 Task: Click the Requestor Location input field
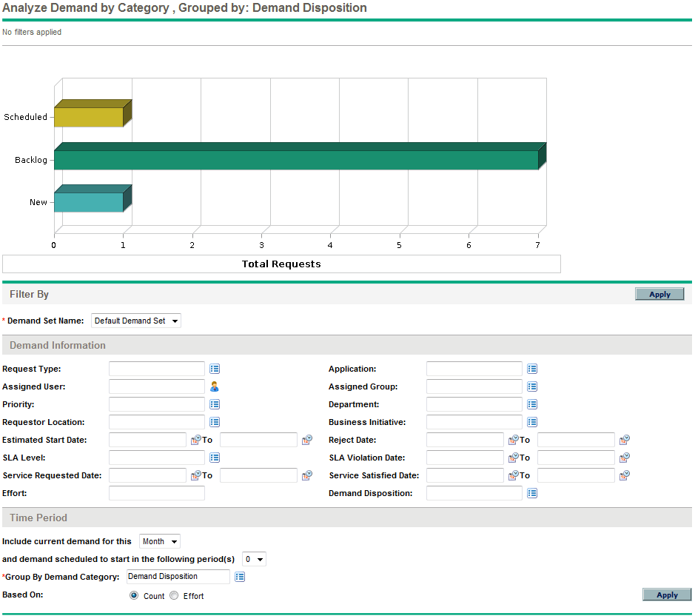157,422
